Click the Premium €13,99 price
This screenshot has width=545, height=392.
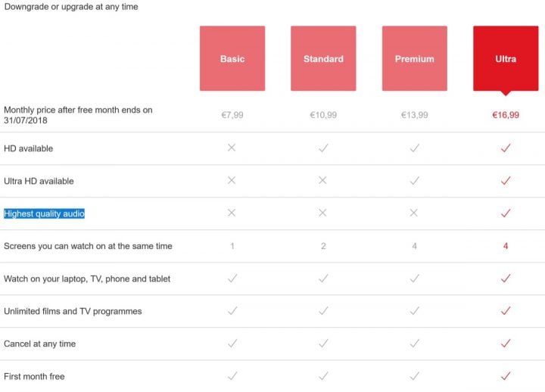click(414, 116)
